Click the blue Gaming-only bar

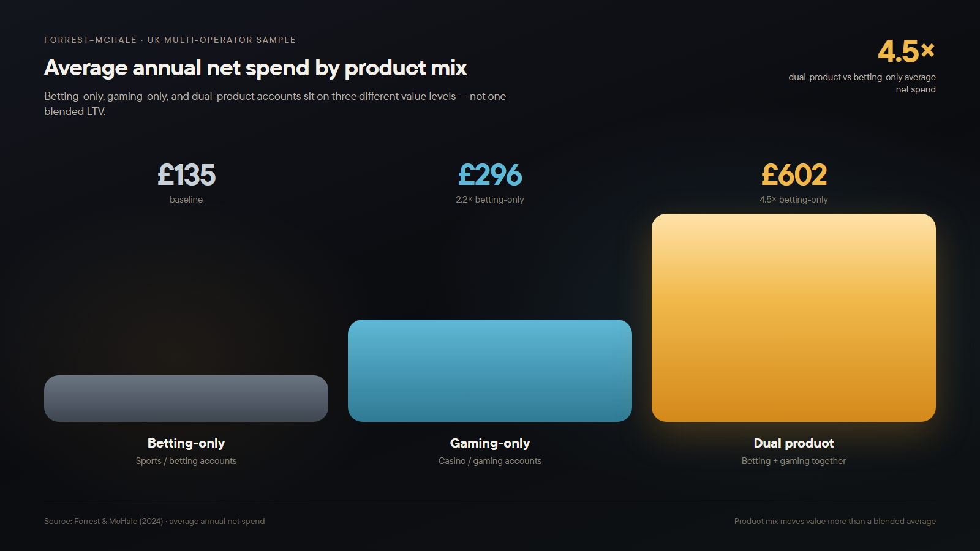[490, 370]
